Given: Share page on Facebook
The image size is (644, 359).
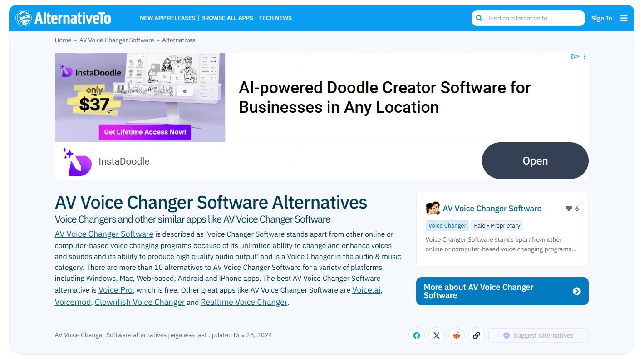Looking at the screenshot, I should coord(417,335).
